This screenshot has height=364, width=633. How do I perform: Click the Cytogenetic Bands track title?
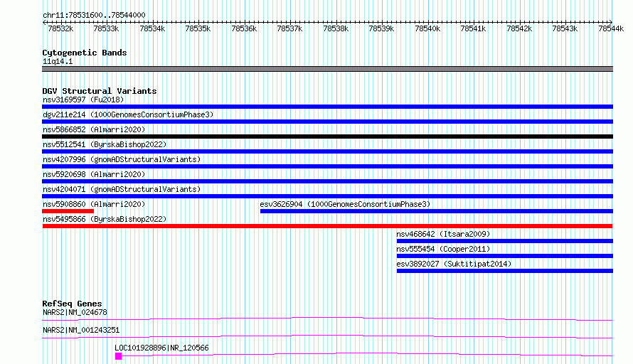point(85,53)
